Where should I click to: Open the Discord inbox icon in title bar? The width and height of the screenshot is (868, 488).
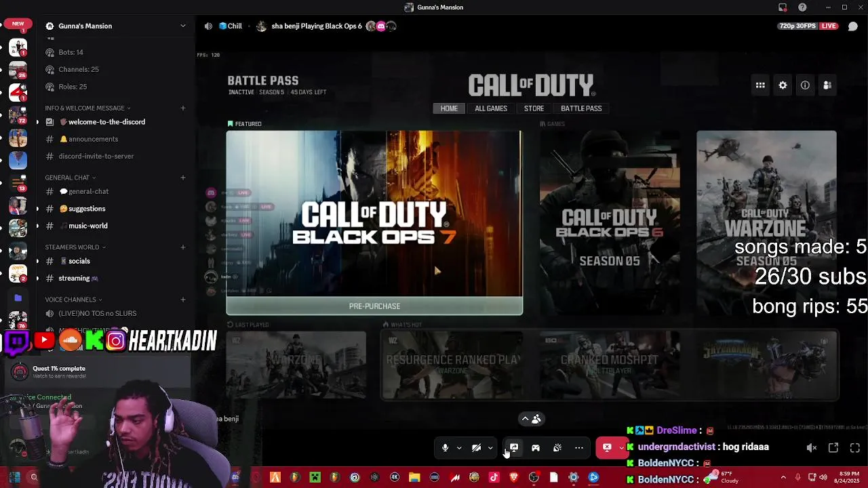pyautogui.click(x=783, y=7)
